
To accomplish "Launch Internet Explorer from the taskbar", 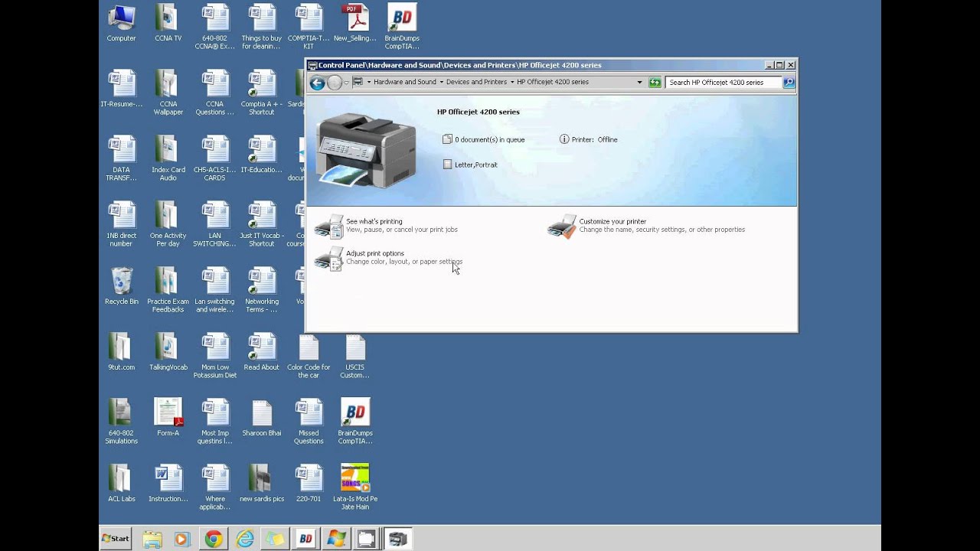I will point(244,539).
